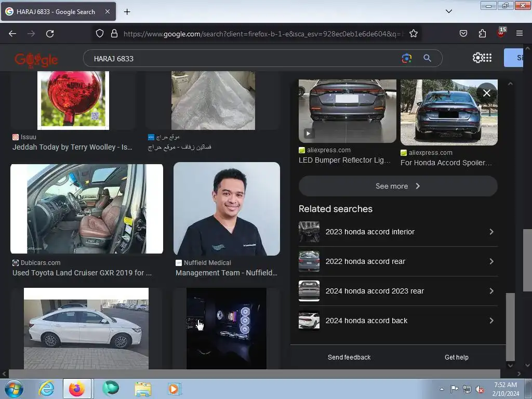
Task: Switch to Firefox in taskbar
Action: pyautogui.click(x=77, y=389)
